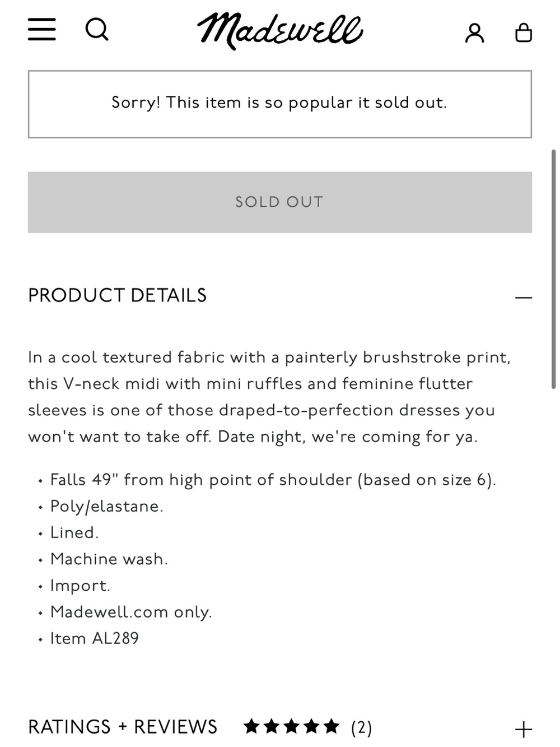
Task: Click the Machine wash bullet
Action: 109,559
